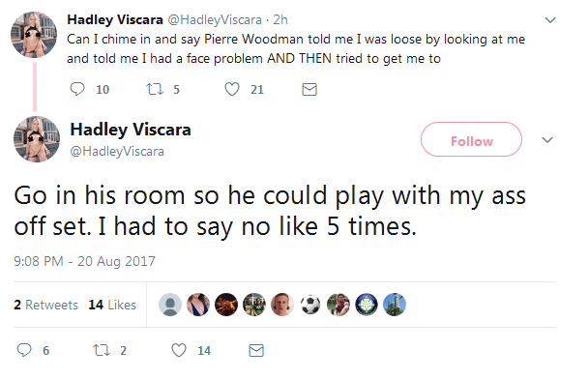
Task: Open the default gray avatar in likers row
Action: pos(170,305)
